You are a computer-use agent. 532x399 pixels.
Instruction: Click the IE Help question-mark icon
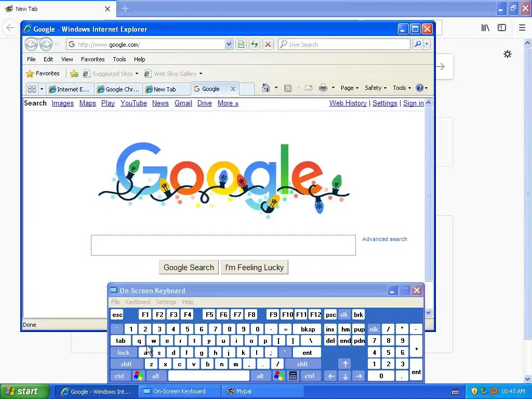[x=420, y=88]
